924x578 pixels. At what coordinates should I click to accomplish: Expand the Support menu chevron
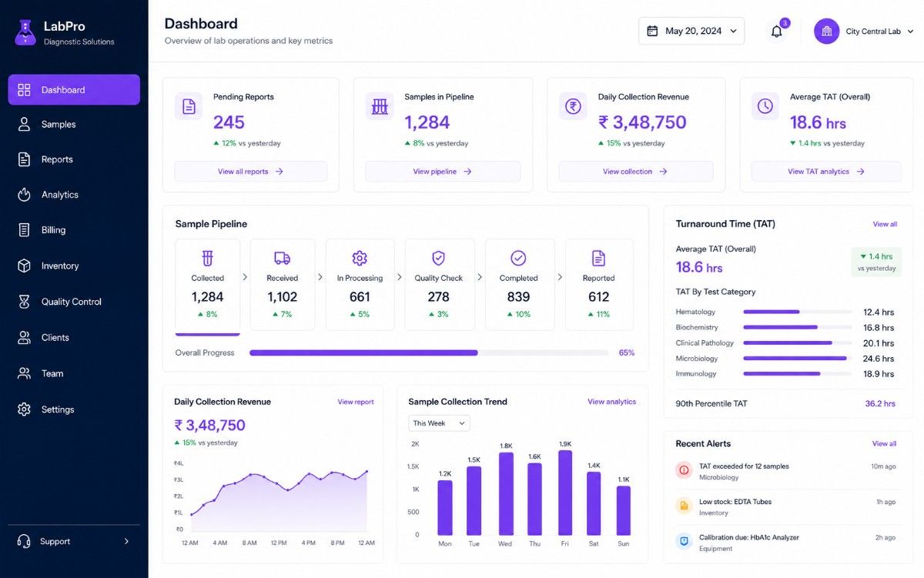[x=127, y=541]
